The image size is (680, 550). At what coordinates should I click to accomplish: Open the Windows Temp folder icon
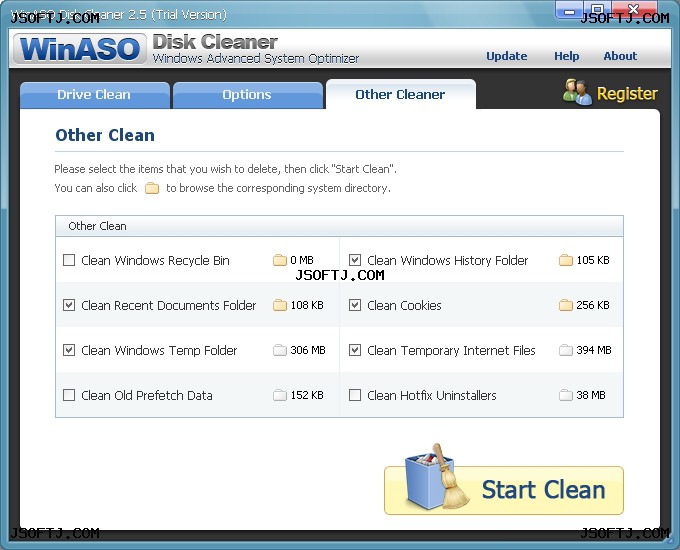tap(280, 350)
